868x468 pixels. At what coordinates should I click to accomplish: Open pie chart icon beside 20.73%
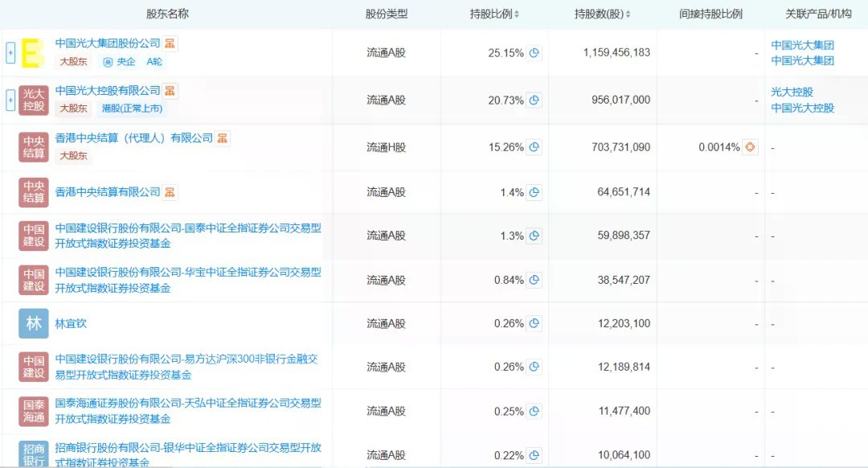point(534,101)
